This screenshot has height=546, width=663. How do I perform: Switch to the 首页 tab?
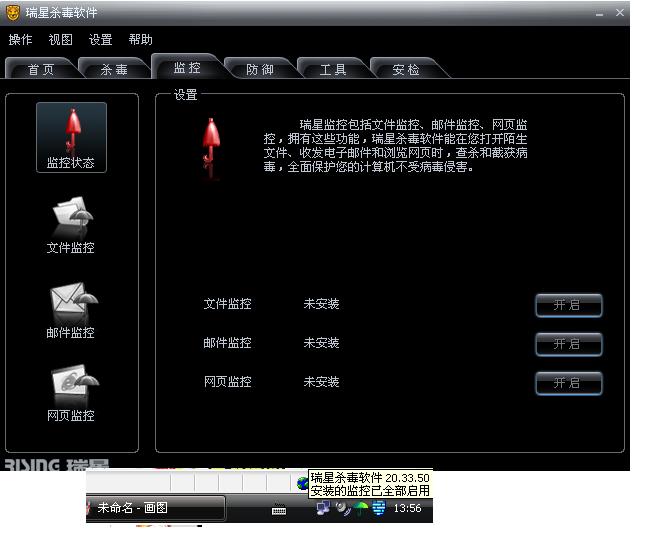tap(41, 69)
